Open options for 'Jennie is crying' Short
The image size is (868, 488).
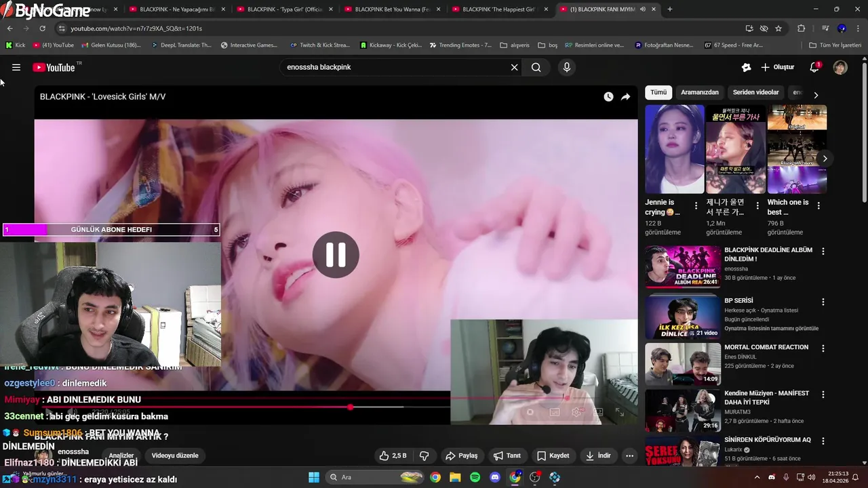[x=696, y=205]
